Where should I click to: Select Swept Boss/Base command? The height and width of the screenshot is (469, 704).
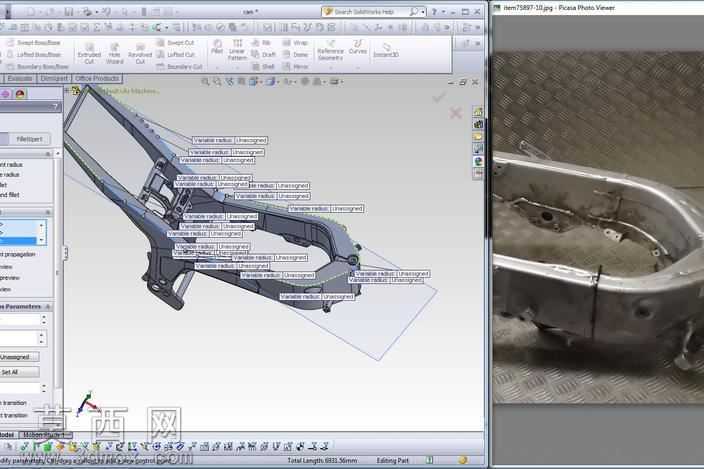[34, 43]
